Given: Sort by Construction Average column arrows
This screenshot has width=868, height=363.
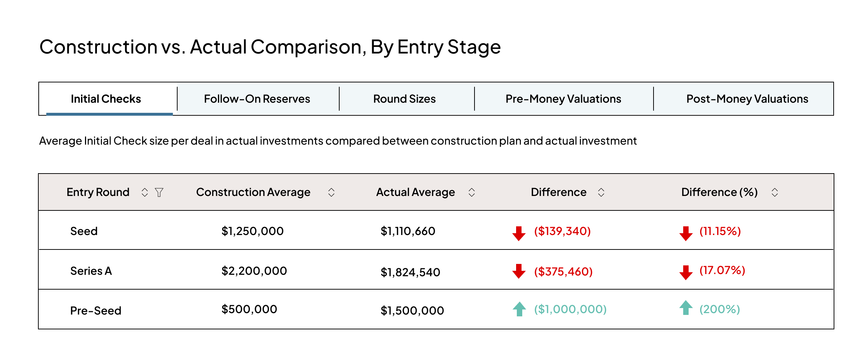Looking at the screenshot, I should (x=331, y=192).
